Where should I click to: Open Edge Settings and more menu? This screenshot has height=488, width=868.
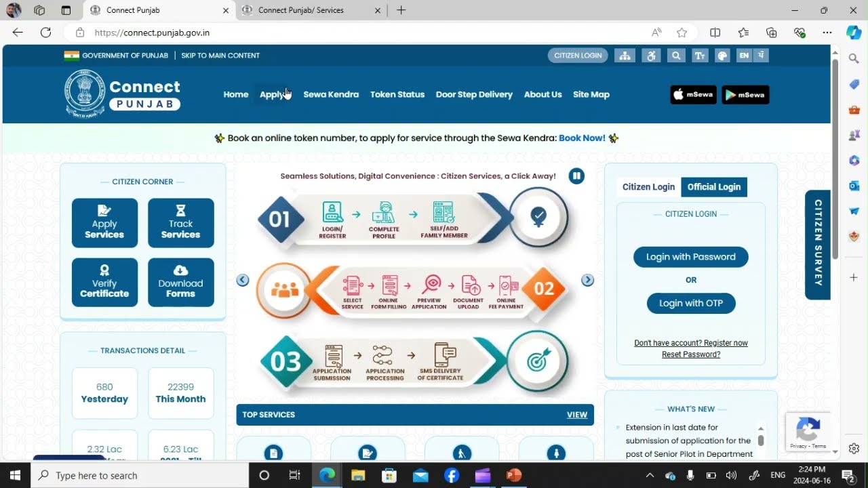(827, 33)
